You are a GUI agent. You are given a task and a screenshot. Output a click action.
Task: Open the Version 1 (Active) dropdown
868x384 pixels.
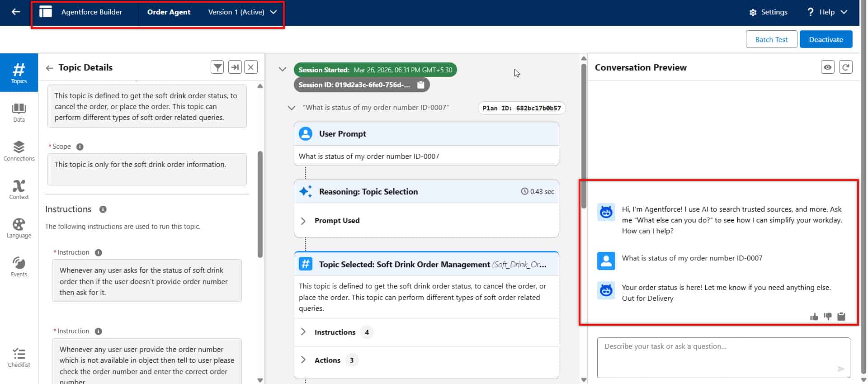click(242, 12)
